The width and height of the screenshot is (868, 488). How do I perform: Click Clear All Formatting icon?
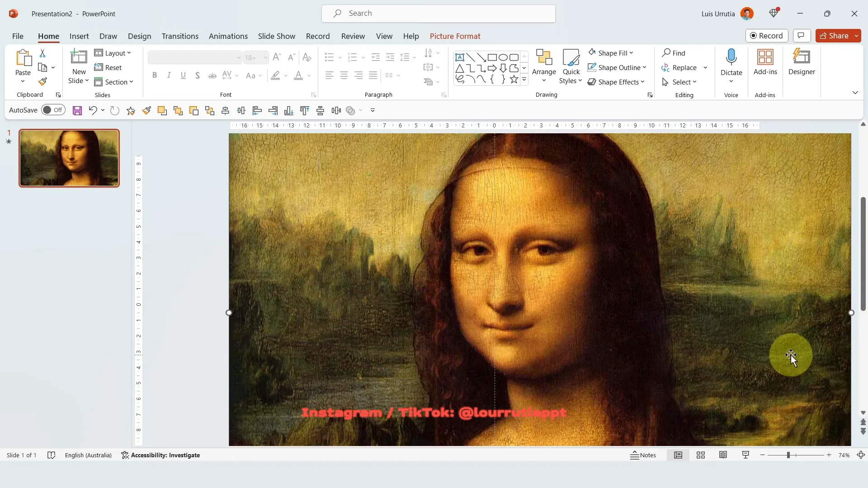[x=307, y=57]
